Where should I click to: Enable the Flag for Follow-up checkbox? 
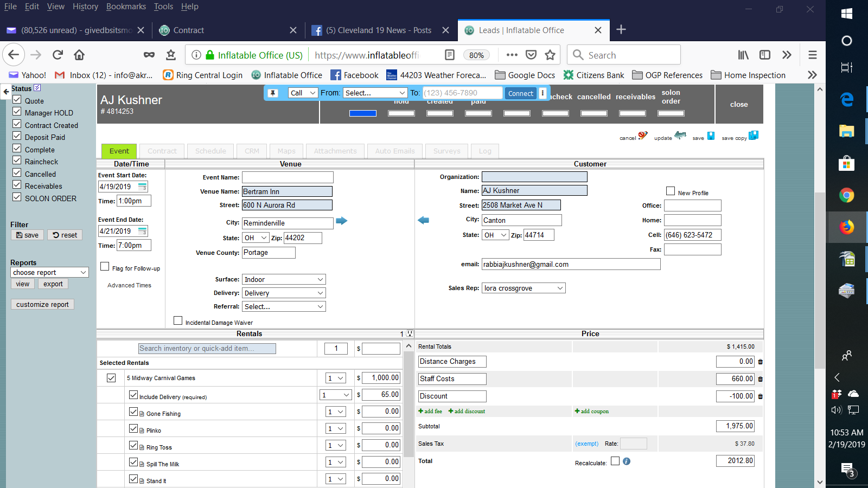(105, 266)
